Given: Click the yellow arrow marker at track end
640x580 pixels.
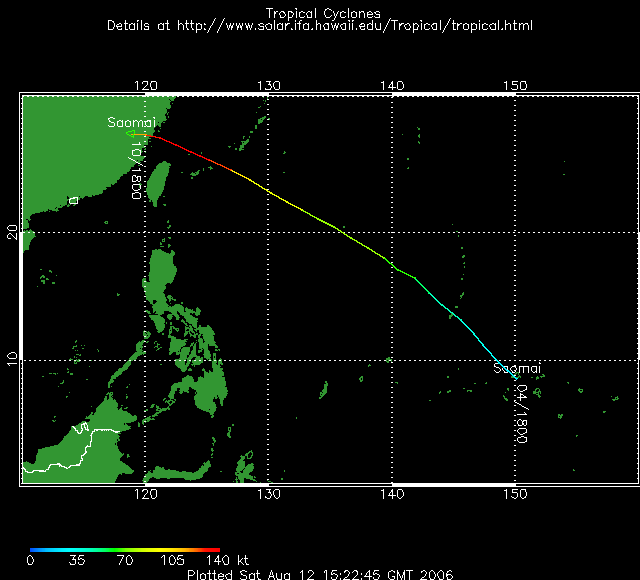Looking at the screenshot, I should click(135, 133).
